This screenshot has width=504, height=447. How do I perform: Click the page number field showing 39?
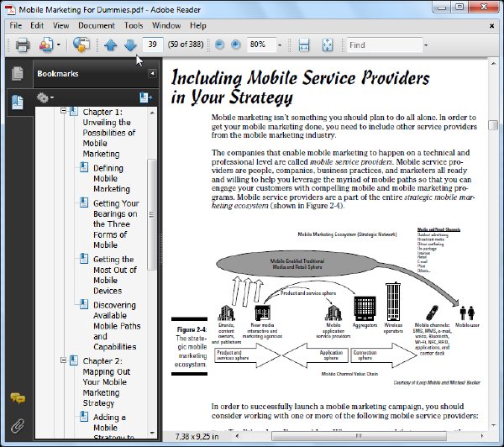pyautogui.click(x=153, y=45)
